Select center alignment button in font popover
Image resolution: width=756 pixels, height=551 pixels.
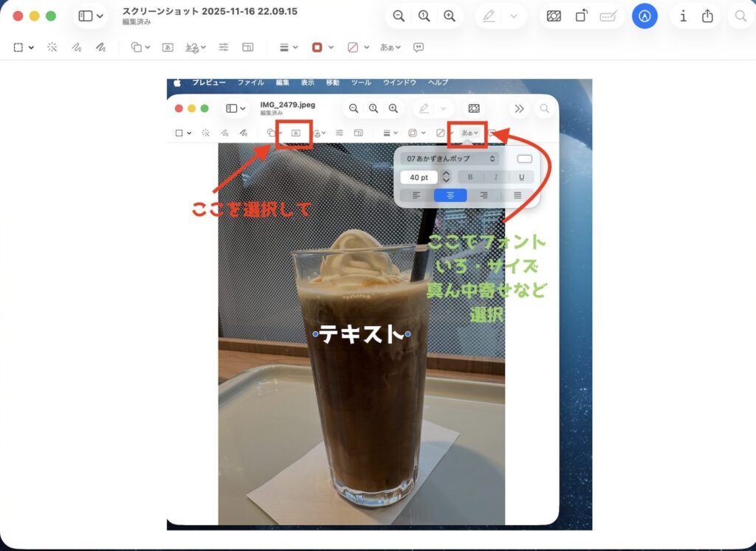[450, 195]
